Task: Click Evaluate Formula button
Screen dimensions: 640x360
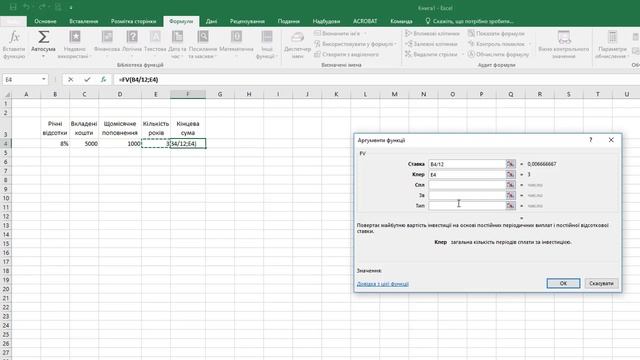Action: click(498, 54)
